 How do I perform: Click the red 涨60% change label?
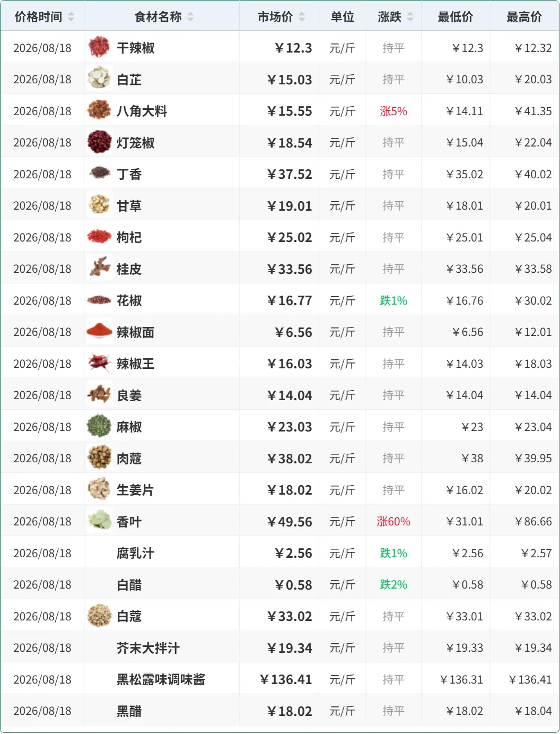393,521
